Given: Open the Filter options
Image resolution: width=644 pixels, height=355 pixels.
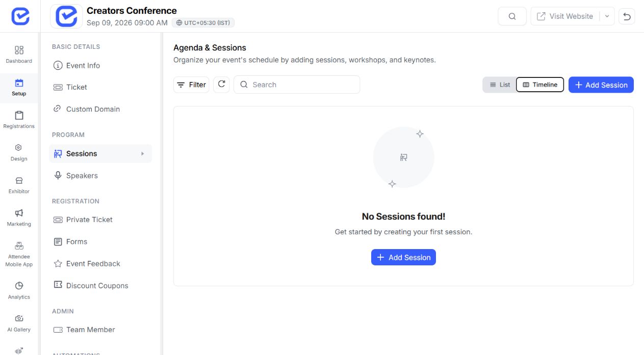Looking at the screenshot, I should pyautogui.click(x=191, y=85).
